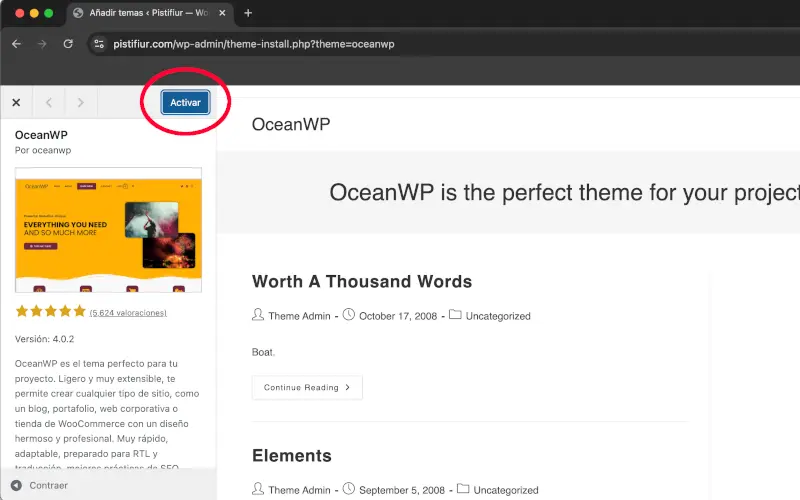This screenshot has width=800, height=500.
Task: Click the macOS yellow minimize window button
Action: tap(34, 13)
